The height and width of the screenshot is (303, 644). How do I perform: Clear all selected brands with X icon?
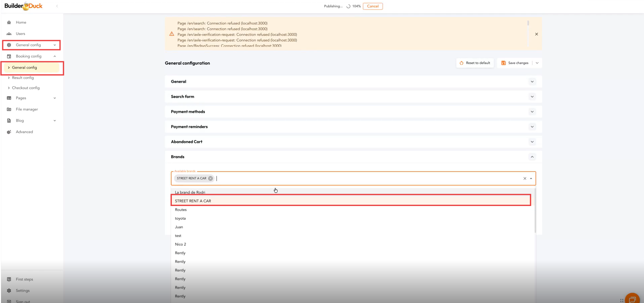point(524,179)
